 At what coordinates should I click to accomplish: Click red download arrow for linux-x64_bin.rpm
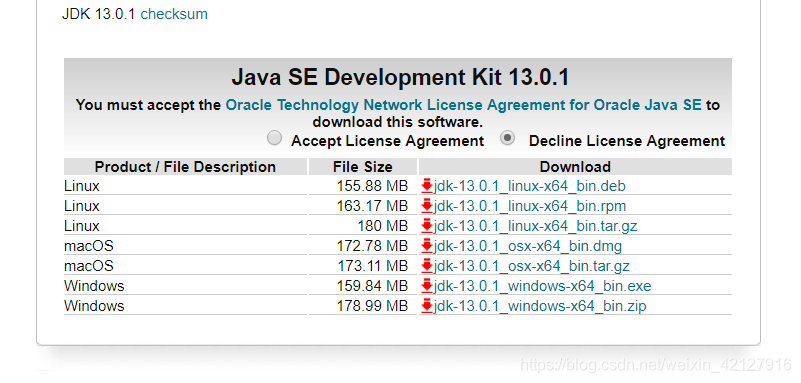pyautogui.click(x=427, y=206)
